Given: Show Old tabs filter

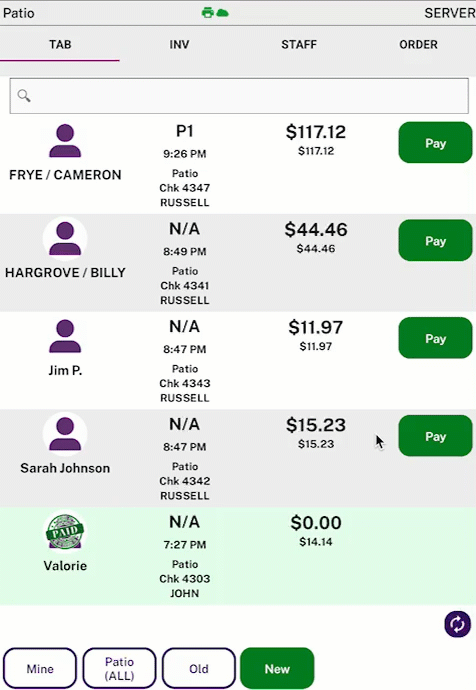Looking at the screenshot, I should point(199,668).
